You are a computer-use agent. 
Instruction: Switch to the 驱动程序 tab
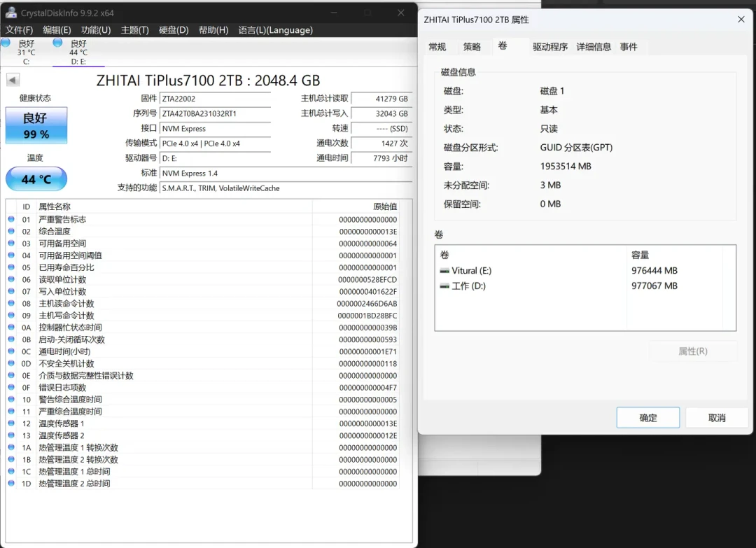click(550, 47)
